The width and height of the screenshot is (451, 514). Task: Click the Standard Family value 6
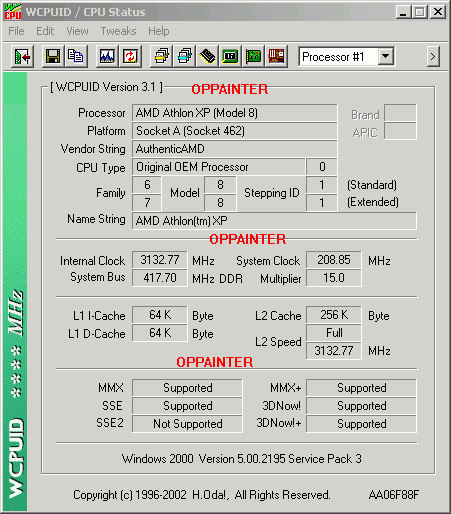[x=147, y=185]
